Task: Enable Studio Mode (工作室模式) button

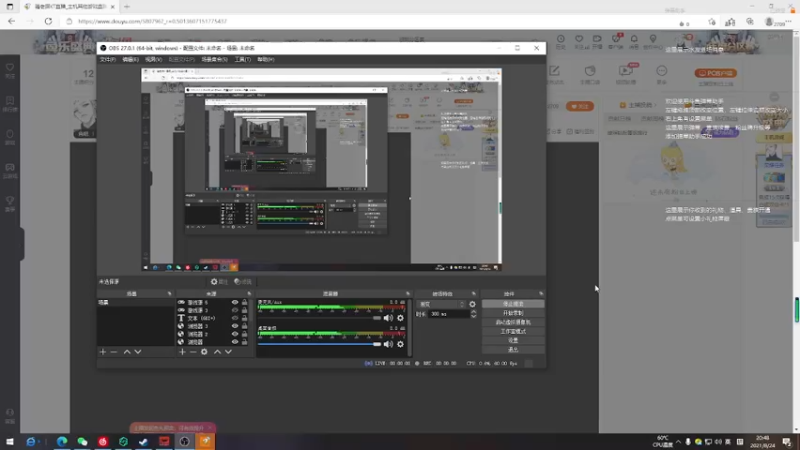Action: 513,332
